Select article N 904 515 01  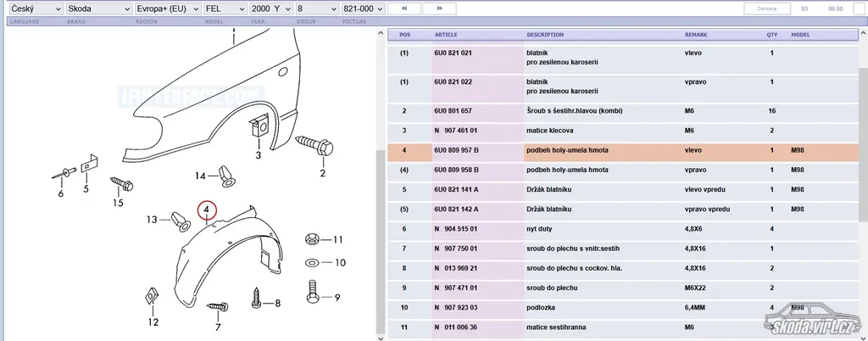click(x=456, y=229)
